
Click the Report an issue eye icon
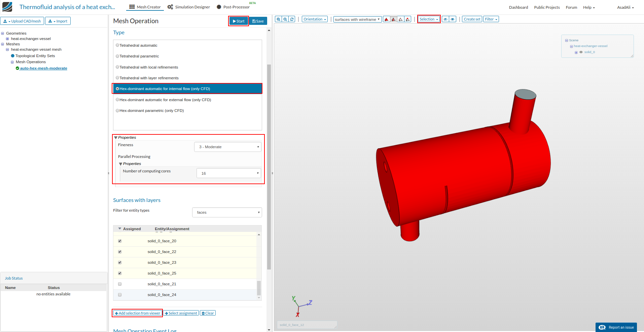[x=602, y=327]
